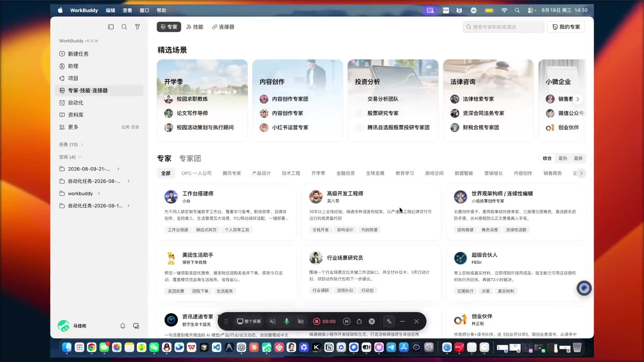The width and height of the screenshot is (644, 362).
Task: Expand the 2026-08-09-21 folder chevron
Action: pyautogui.click(x=118, y=169)
